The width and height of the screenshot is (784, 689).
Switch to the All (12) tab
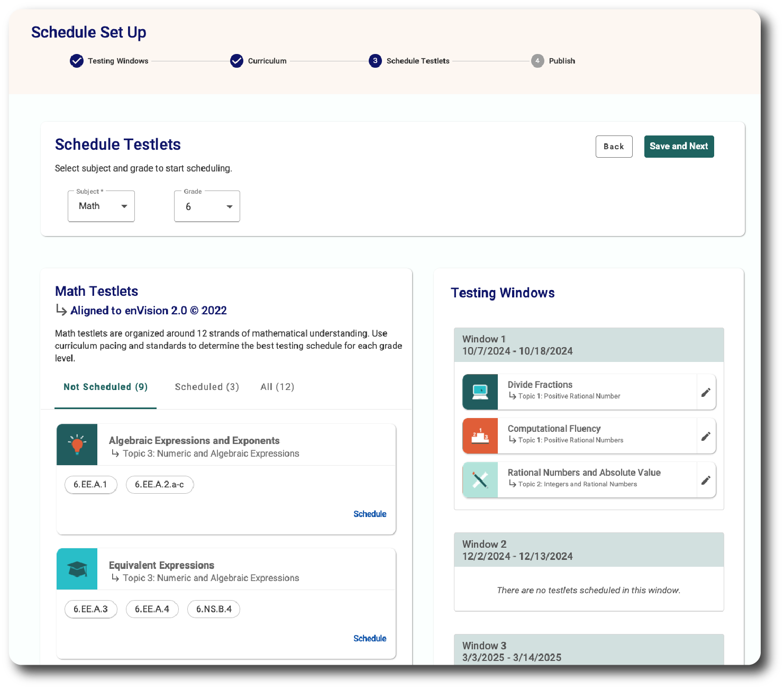click(277, 387)
